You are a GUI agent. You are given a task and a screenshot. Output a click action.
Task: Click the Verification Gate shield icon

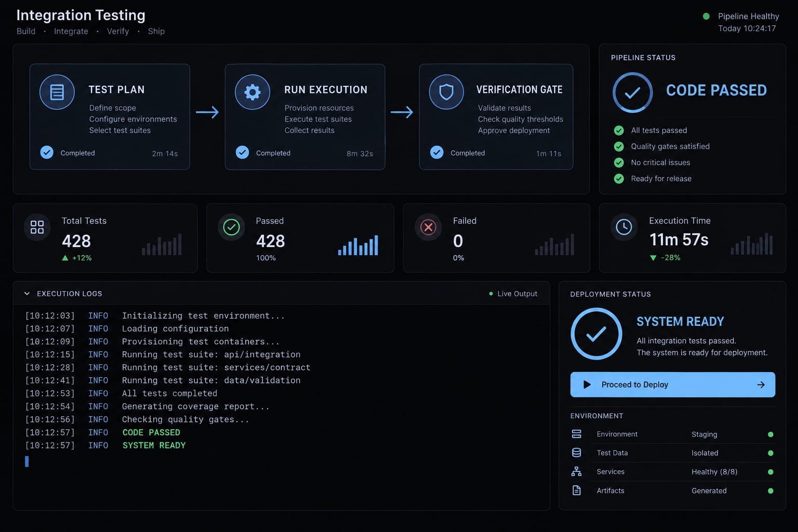(x=446, y=92)
